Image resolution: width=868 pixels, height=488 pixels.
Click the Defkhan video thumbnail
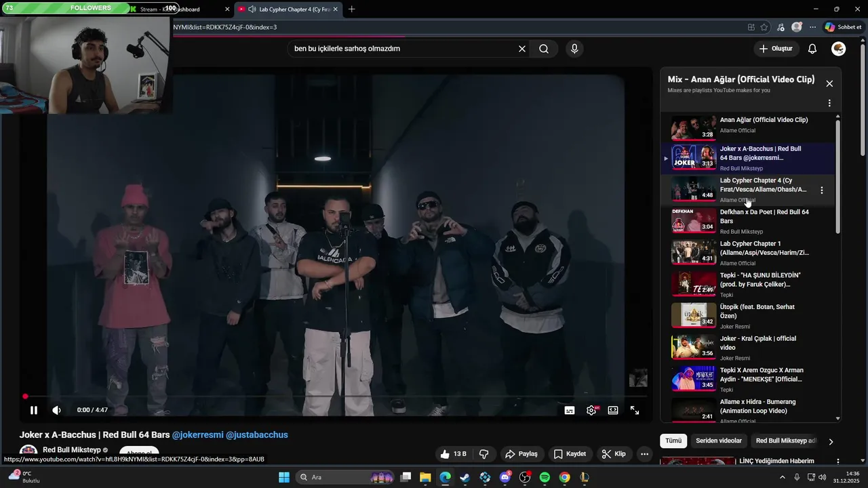pos(693,220)
